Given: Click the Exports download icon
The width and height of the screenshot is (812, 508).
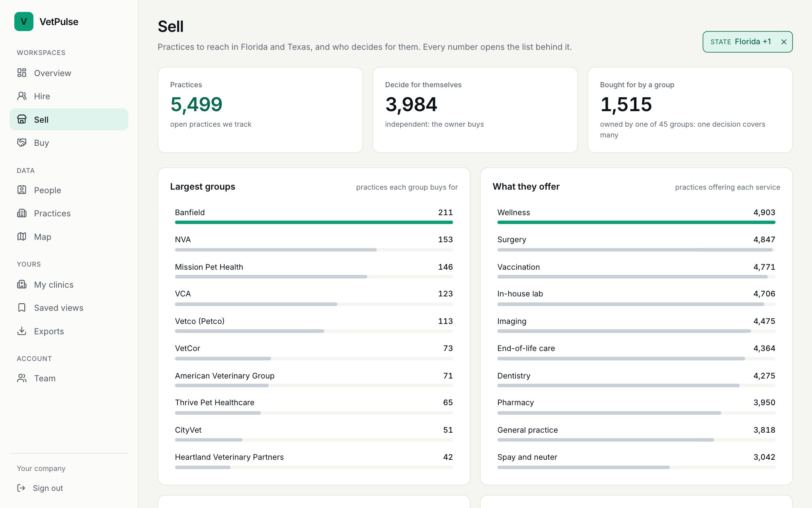Looking at the screenshot, I should [22, 331].
